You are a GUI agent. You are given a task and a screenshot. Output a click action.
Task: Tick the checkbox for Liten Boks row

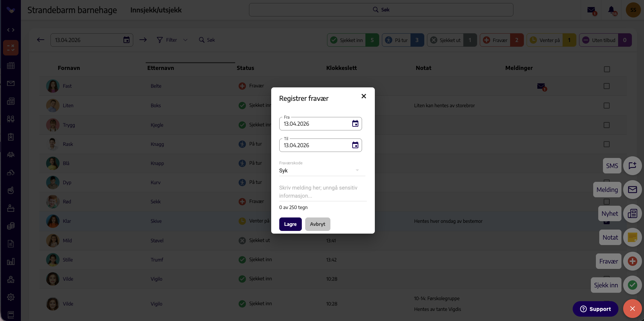point(607,106)
